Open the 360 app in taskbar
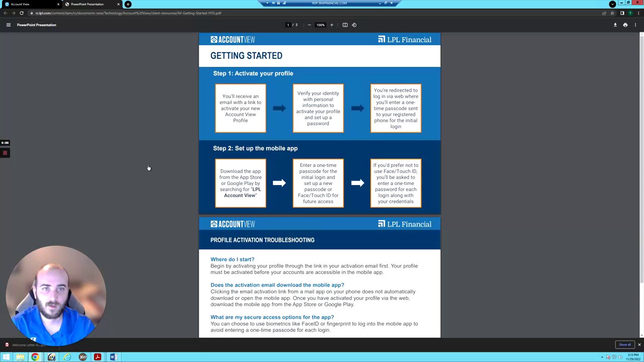Screen dimensions: 644x362 [83, 357]
